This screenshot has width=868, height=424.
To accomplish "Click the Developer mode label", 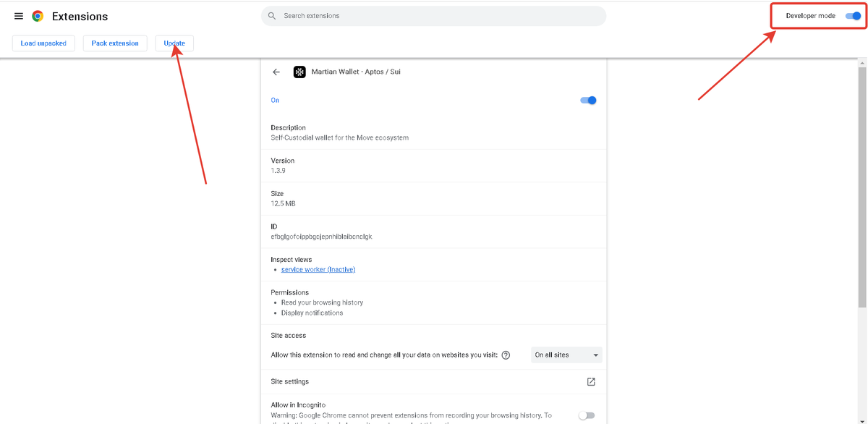I will point(810,16).
